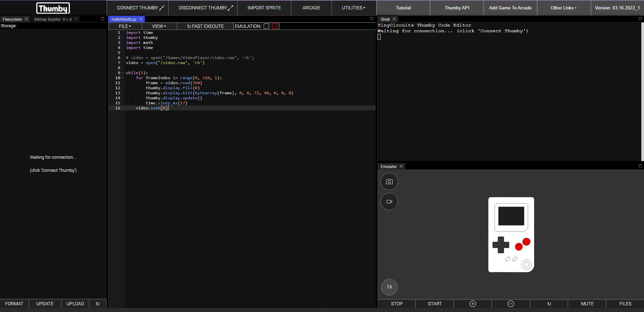Refresh the filesystem panel with refresh icon
The height and width of the screenshot is (312, 644).
[97, 304]
